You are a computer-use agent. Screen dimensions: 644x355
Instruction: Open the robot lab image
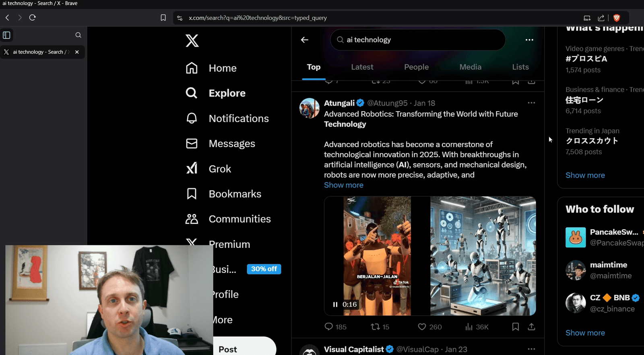(x=483, y=256)
